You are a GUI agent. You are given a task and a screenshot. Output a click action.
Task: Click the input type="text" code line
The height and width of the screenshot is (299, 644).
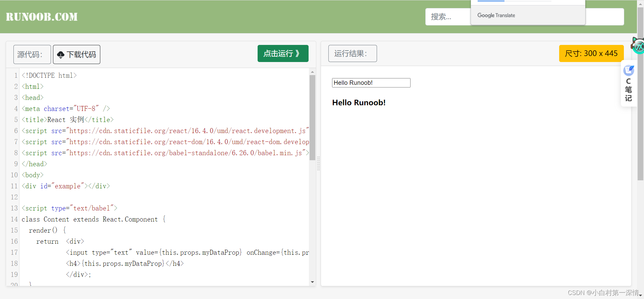(x=187, y=252)
